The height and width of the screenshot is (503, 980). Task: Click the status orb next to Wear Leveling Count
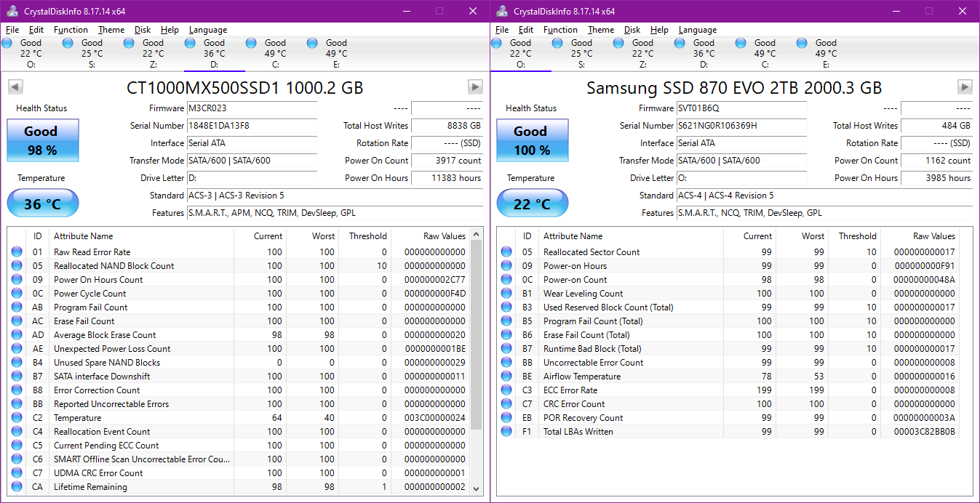point(506,294)
